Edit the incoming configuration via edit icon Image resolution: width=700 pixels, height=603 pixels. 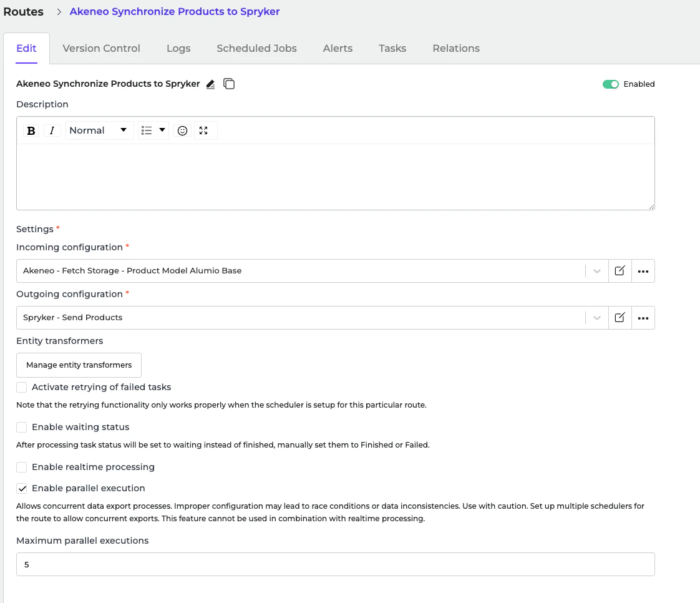tap(620, 271)
